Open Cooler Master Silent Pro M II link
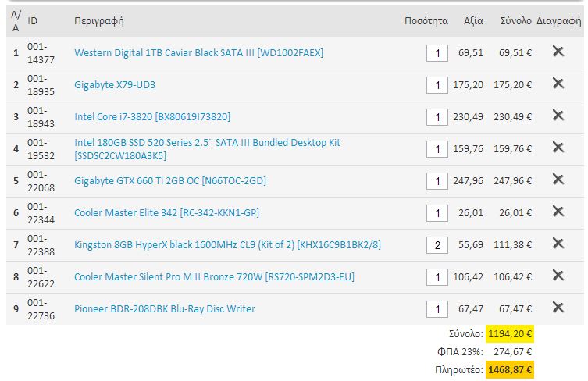Screen dimensions: 588x381 (x=214, y=277)
